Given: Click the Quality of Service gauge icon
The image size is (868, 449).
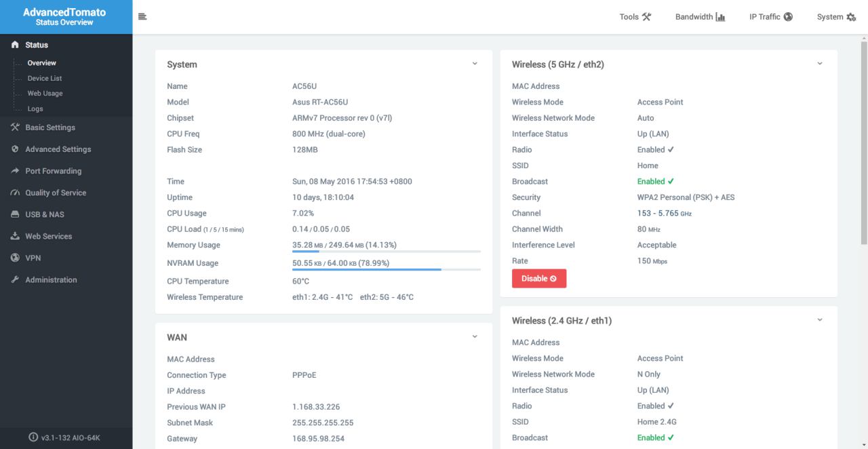Looking at the screenshot, I should click(x=15, y=193).
